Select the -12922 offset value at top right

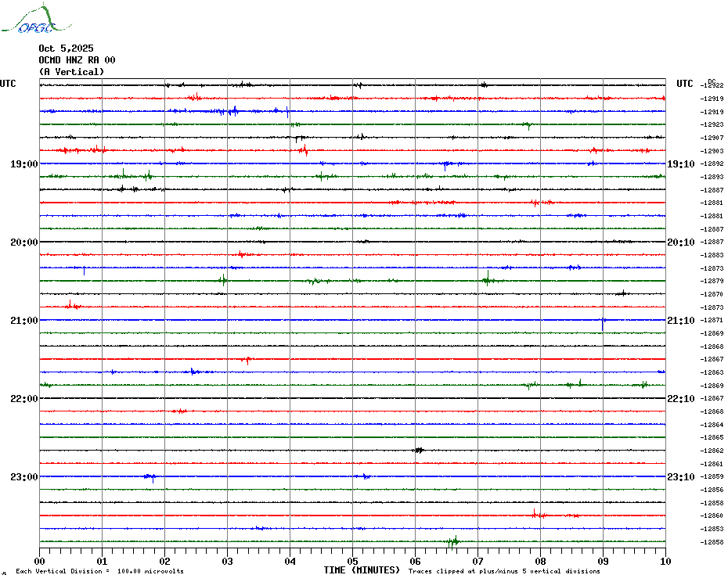tap(713, 85)
